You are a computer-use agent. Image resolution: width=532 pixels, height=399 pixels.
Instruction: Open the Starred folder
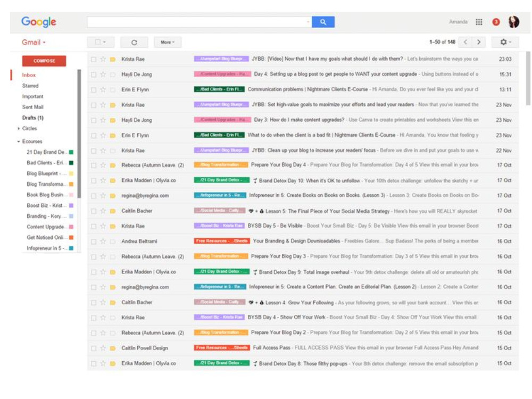30,86
